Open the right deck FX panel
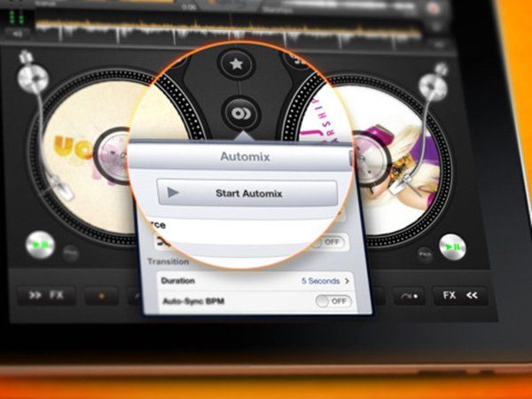The height and width of the screenshot is (399, 532). click(460, 295)
